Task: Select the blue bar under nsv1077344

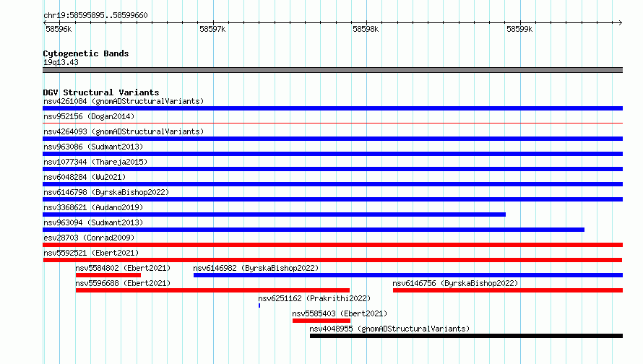Action: click(x=332, y=169)
